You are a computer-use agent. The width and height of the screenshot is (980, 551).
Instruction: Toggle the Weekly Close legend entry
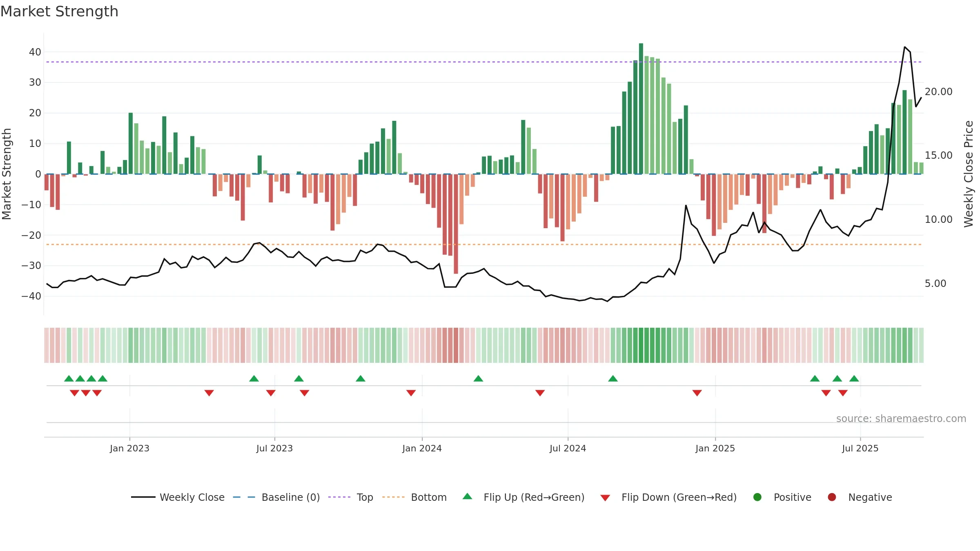(x=178, y=497)
